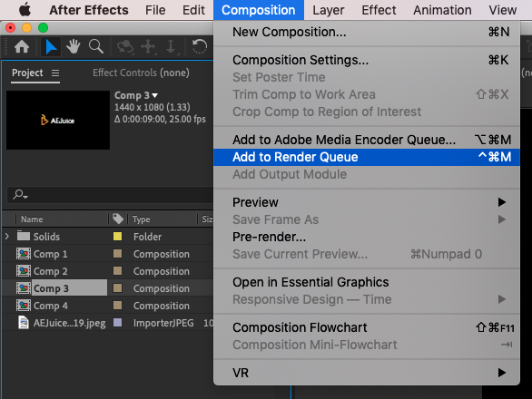Click the lavender label swatch for AEJuice jpeg
Image resolution: width=532 pixels, height=399 pixels.
click(x=118, y=323)
